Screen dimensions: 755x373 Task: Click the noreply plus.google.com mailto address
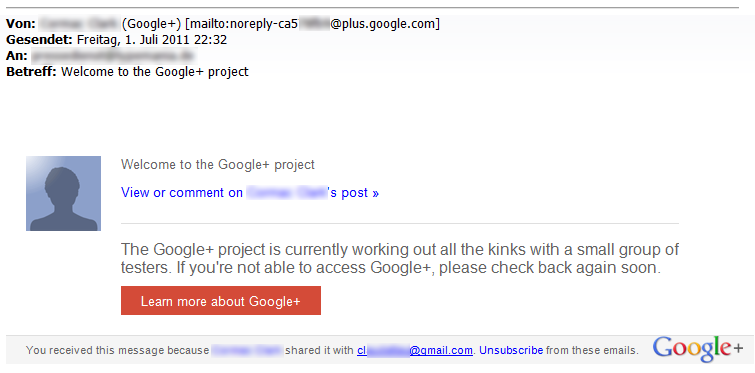[312, 24]
